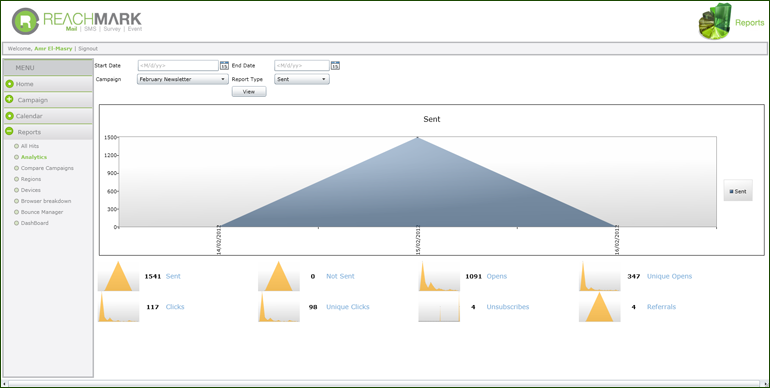Click the Unsubscribes sparkline thumbnail
Image resolution: width=770 pixels, height=388 pixels.
pyautogui.click(x=439, y=307)
